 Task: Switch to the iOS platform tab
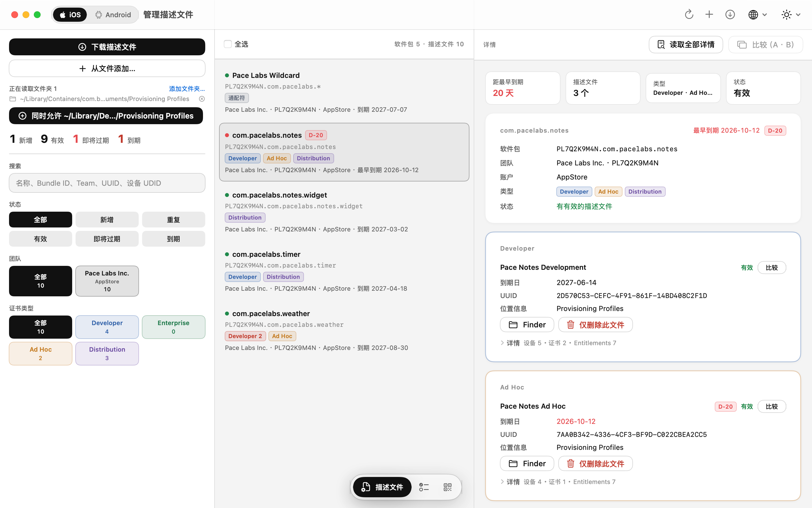click(70, 15)
